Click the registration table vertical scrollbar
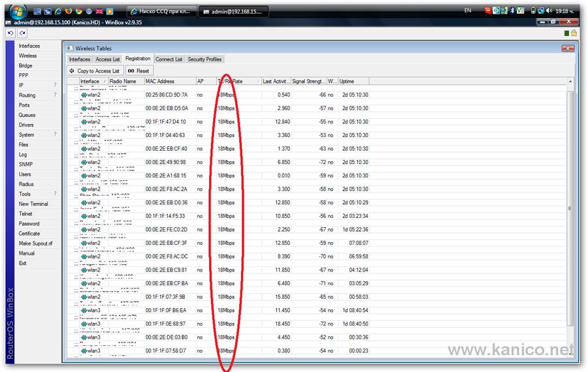588x372 pixels. pyautogui.click(x=570, y=209)
